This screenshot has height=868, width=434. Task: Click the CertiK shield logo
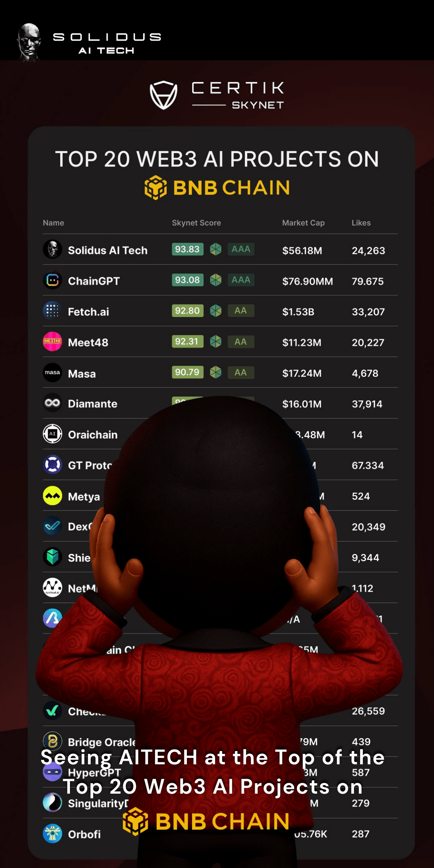click(164, 95)
